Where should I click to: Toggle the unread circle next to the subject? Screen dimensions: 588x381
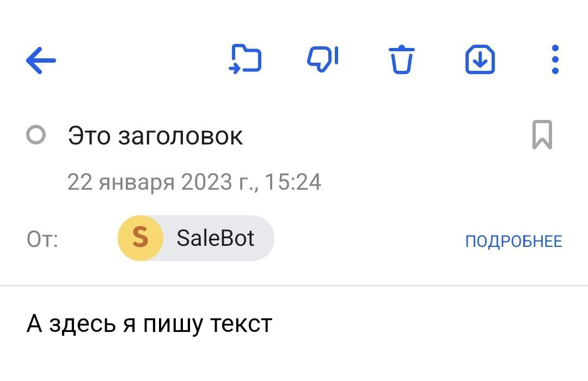[36, 135]
